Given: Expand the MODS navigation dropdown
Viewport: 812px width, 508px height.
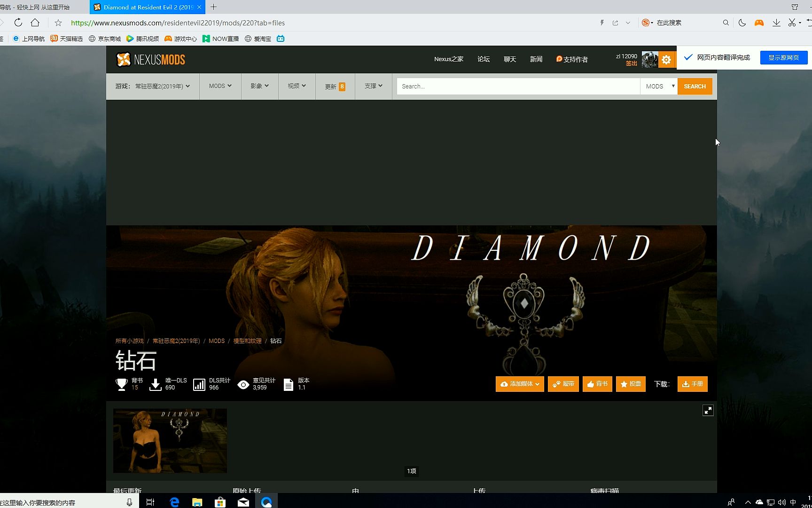Looking at the screenshot, I should pyautogui.click(x=219, y=86).
